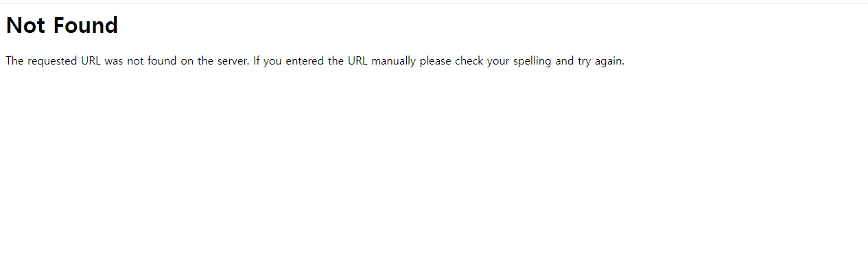
Task: Click the word "found" in the paragraph
Action: click(x=162, y=60)
